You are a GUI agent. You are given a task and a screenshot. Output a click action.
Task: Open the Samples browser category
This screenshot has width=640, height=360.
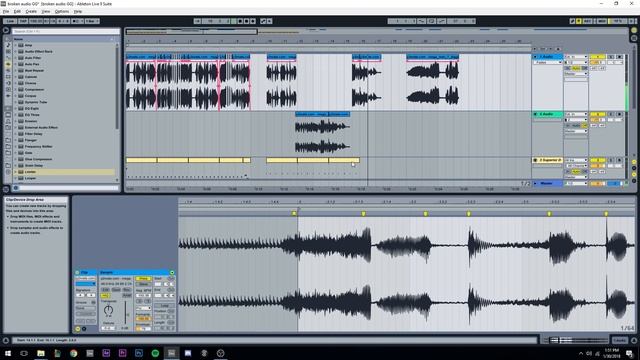pos(8,96)
